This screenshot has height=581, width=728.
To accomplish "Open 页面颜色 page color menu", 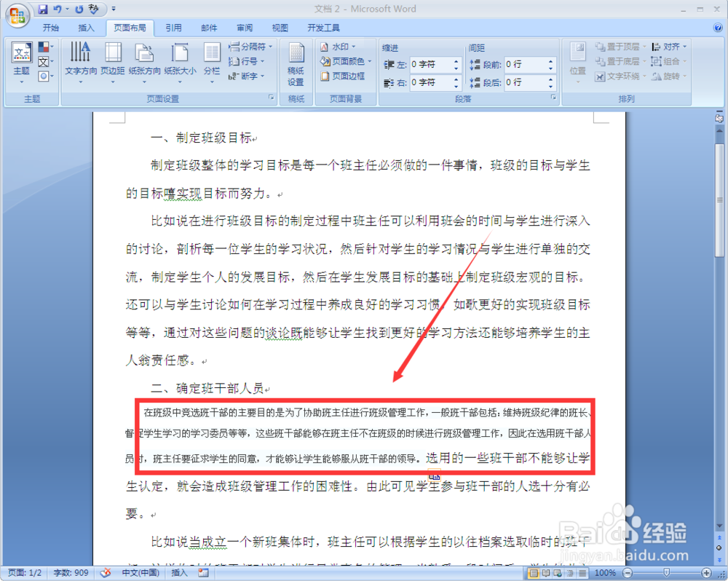I will coord(346,61).
